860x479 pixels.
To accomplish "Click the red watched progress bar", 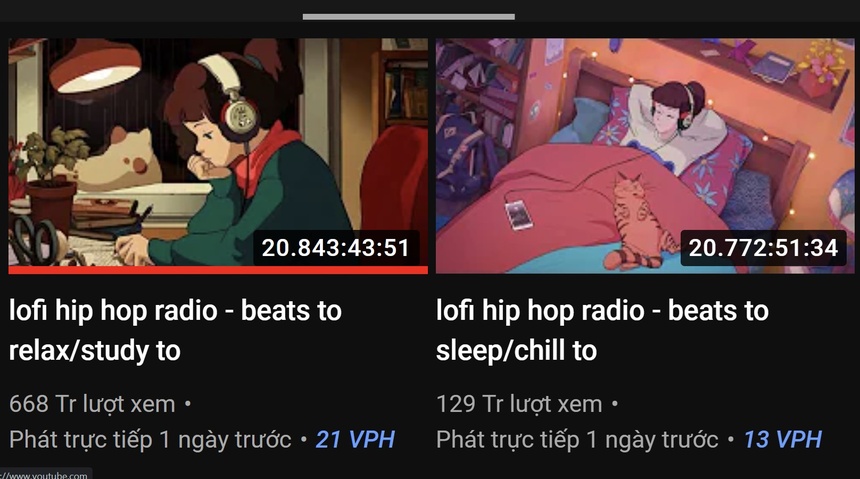I will [218, 270].
